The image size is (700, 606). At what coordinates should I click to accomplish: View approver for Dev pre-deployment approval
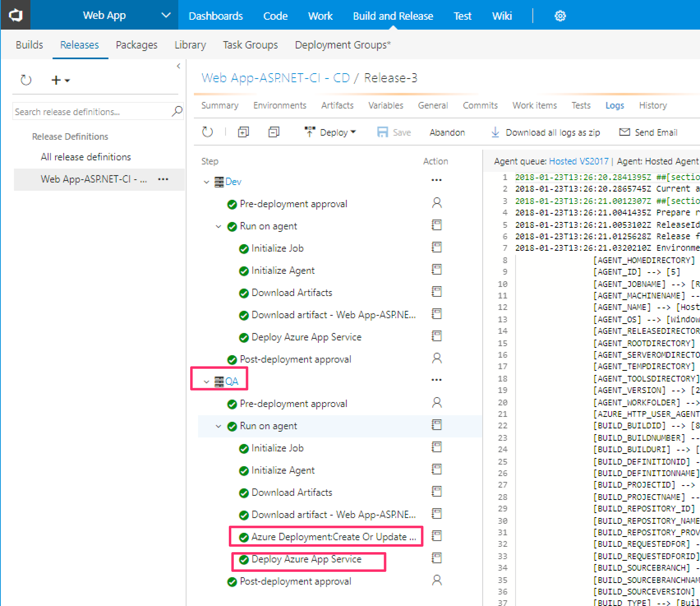[437, 203]
